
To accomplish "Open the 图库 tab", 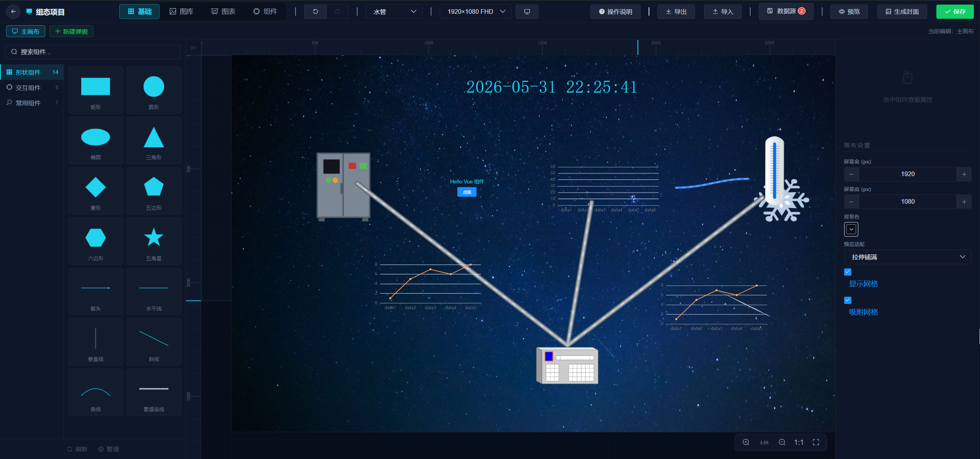I will pos(181,11).
